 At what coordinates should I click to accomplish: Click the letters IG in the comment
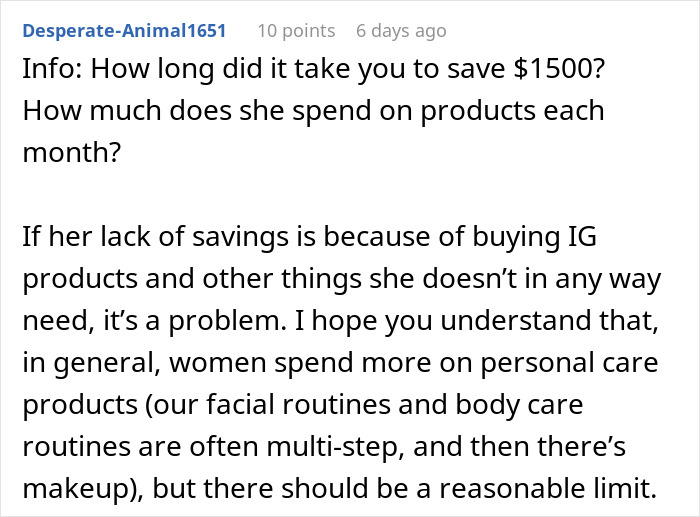(x=582, y=236)
